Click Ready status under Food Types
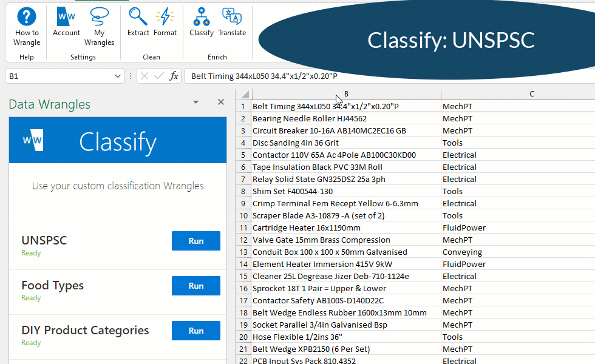The height and width of the screenshot is (364, 595). tap(31, 298)
